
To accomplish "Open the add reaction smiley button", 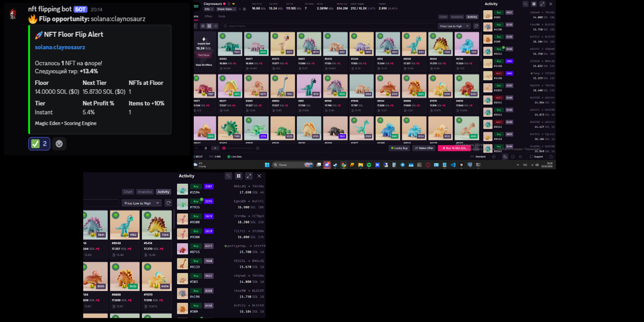I will pyautogui.click(x=59, y=144).
